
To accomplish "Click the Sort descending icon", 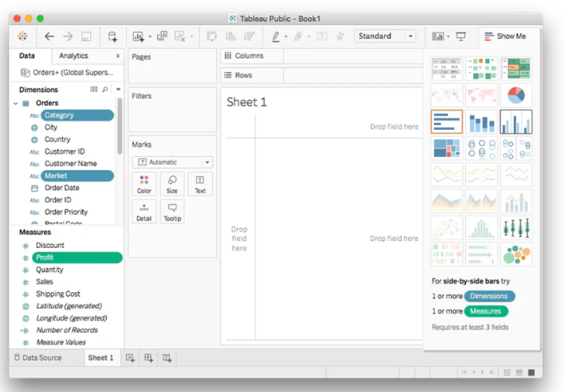I will coord(249,36).
